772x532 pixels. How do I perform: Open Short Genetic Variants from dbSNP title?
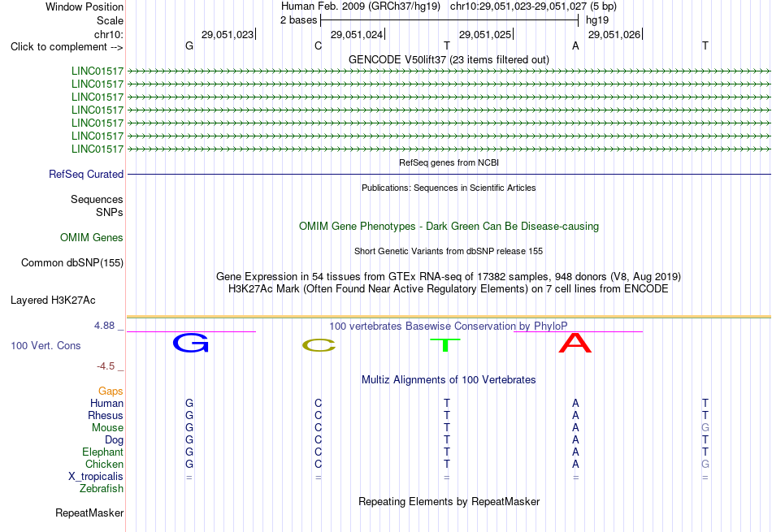449,251
